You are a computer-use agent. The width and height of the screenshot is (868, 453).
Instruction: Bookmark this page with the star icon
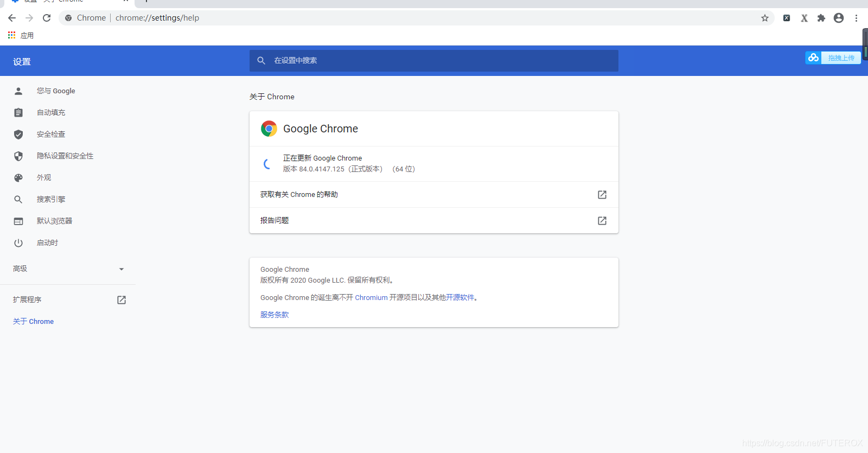click(x=765, y=18)
